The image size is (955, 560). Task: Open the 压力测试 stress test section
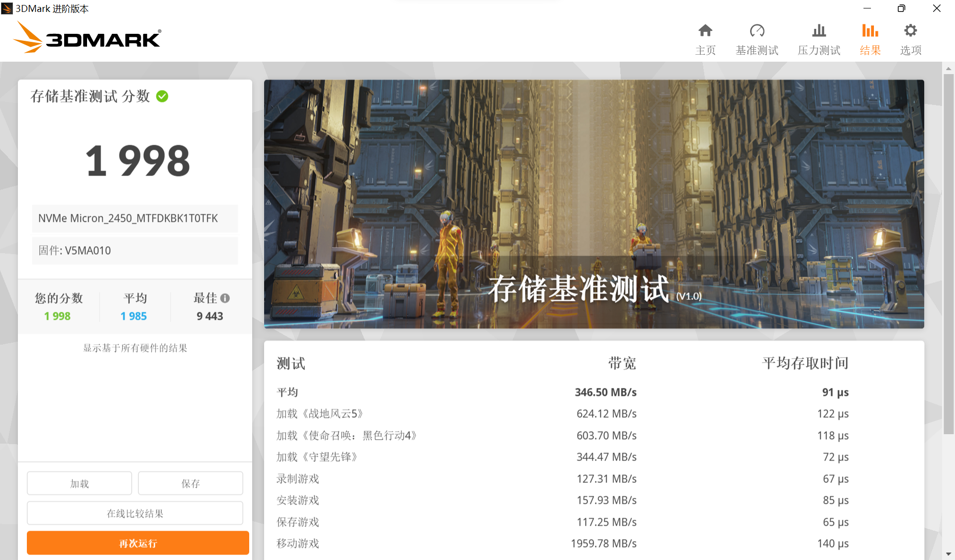click(x=818, y=39)
